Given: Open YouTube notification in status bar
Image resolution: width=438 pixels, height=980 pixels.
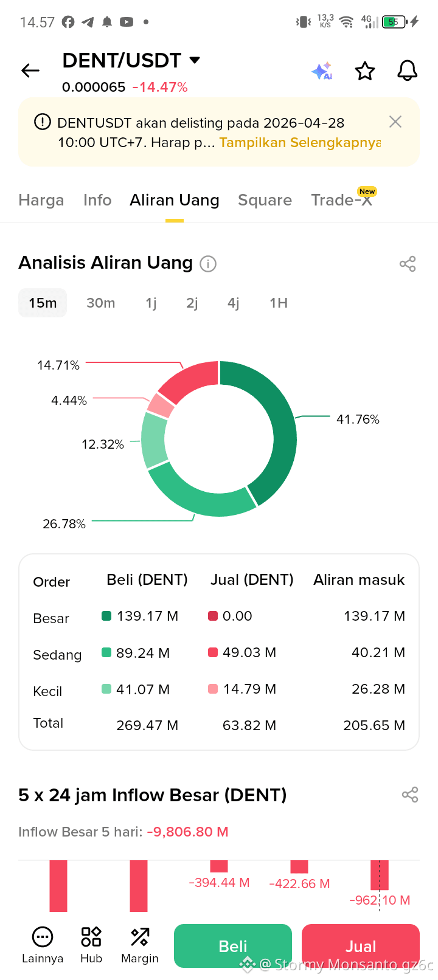Looking at the screenshot, I should point(127,22).
